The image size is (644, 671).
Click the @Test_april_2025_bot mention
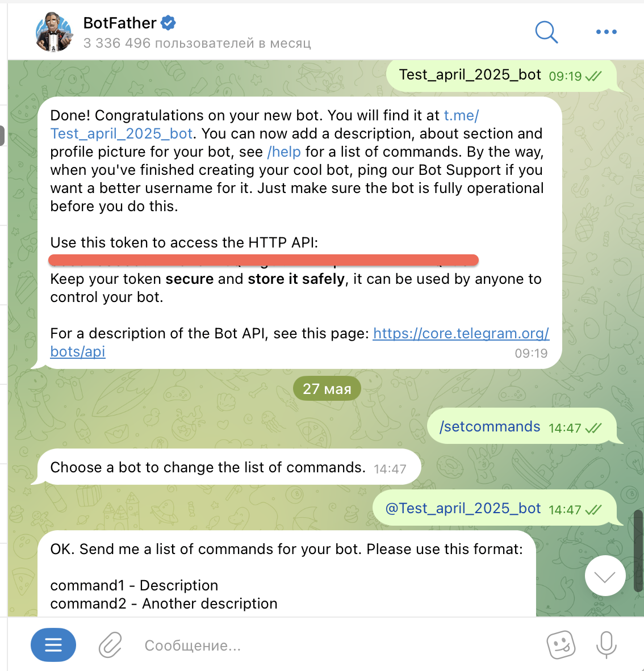pos(463,509)
